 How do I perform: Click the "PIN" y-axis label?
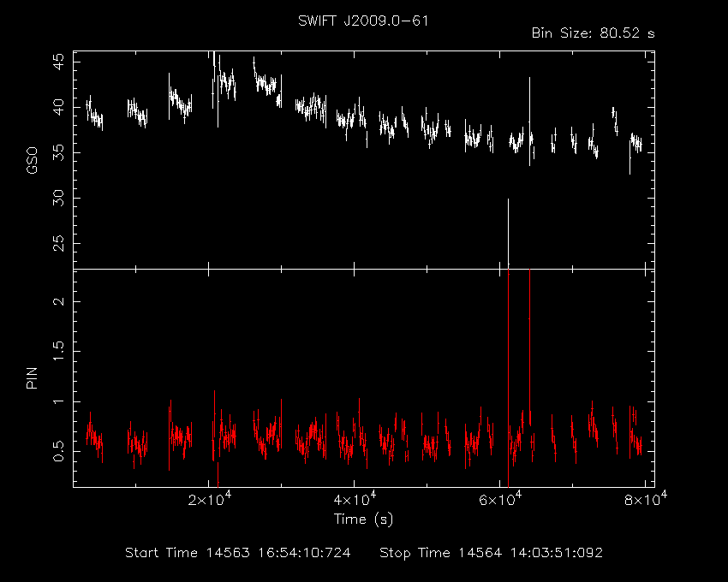coord(32,377)
